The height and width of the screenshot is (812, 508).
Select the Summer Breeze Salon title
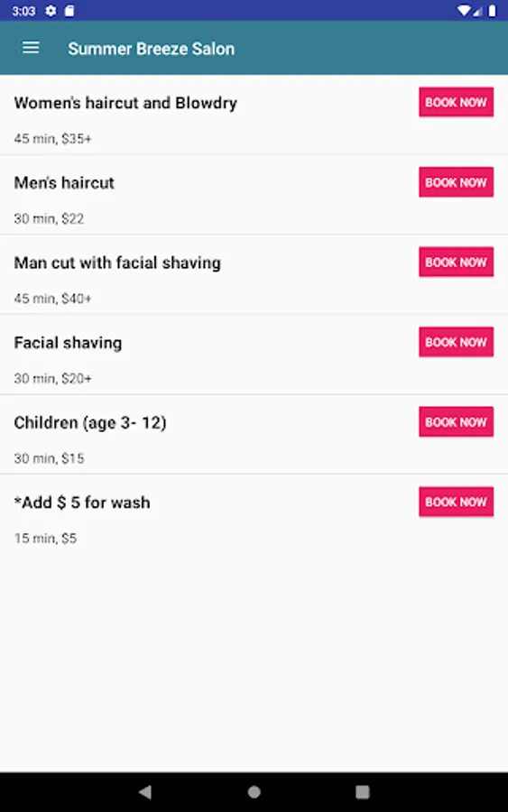click(152, 49)
